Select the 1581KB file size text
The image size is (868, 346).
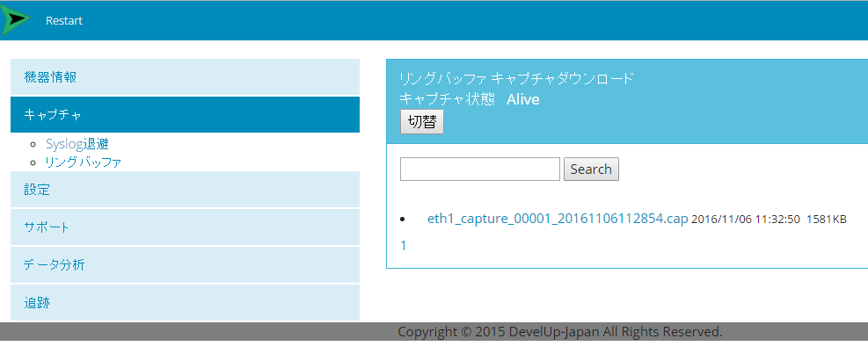pyautogui.click(x=827, y=220)
